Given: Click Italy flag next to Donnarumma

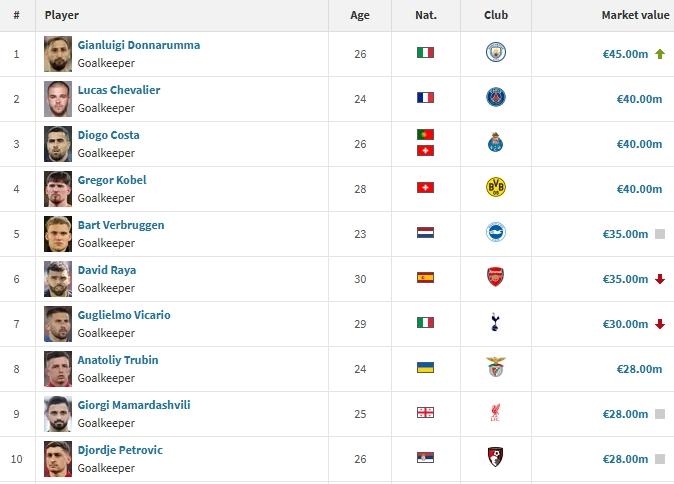Looking at the screenshot, I should [425, 53].
